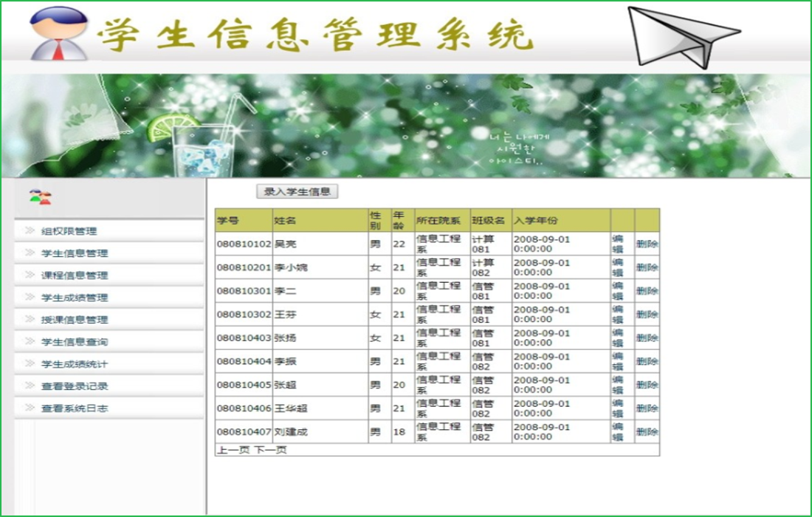Screen dimensions: 812x517
Task: Select 课程信息管理 in the sidebar
Action: coord(75,275)
